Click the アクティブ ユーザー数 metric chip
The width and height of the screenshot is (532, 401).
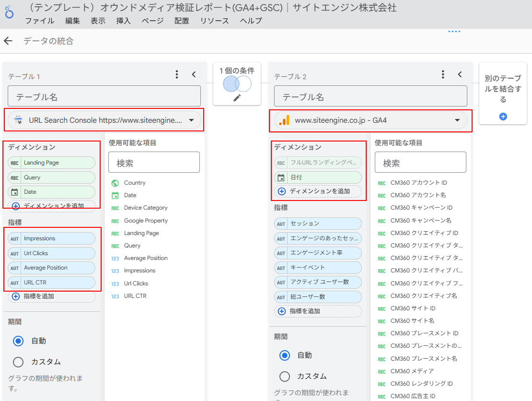318,282
